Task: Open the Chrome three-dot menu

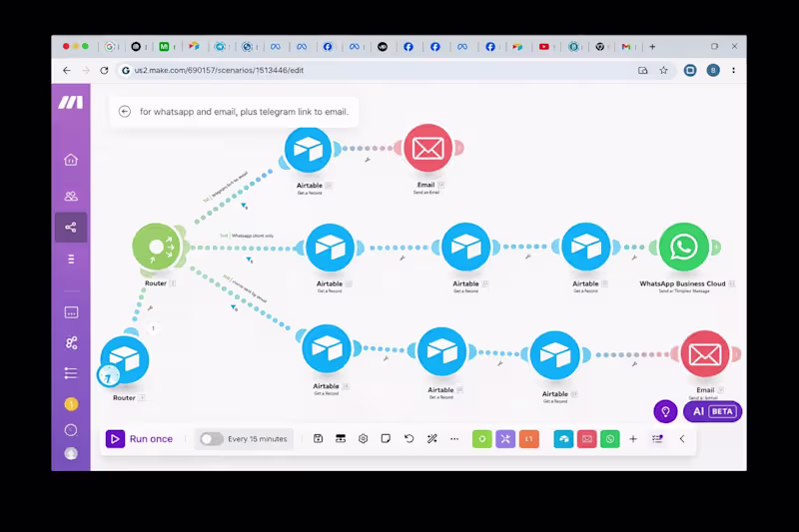Action: [x=734, y=70]
